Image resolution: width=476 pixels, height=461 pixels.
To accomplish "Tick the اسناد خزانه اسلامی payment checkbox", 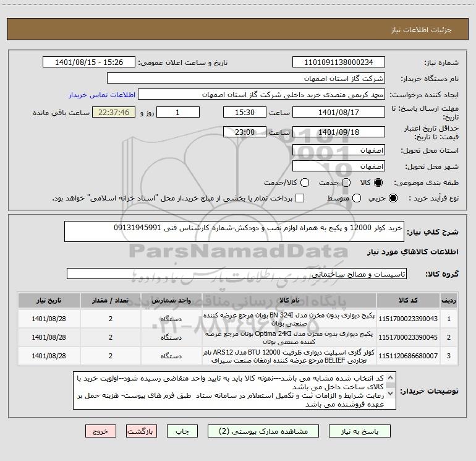I will coord(300,198).
